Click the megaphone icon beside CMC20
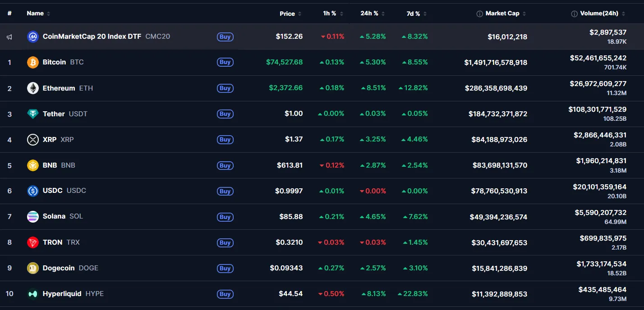 (9, 37)
